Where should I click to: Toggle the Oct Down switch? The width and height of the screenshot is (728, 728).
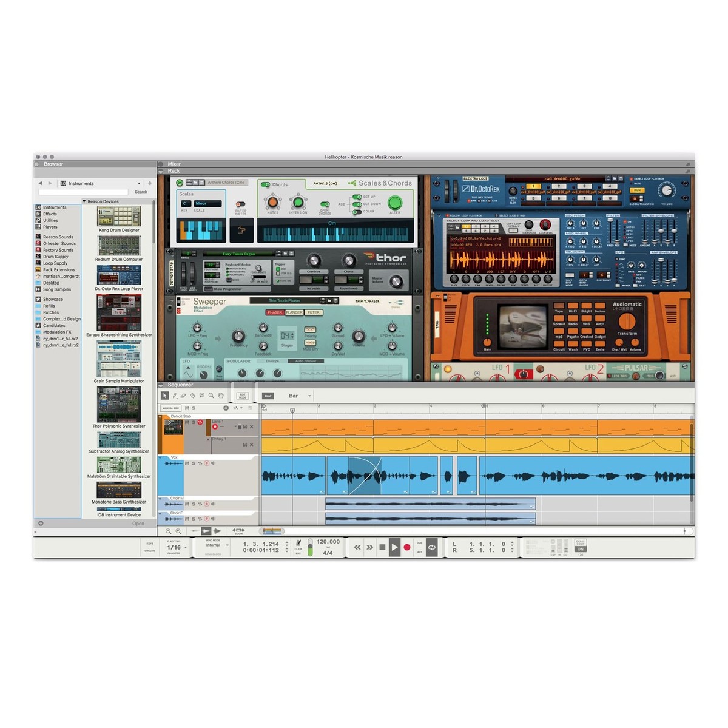point(357,204)
